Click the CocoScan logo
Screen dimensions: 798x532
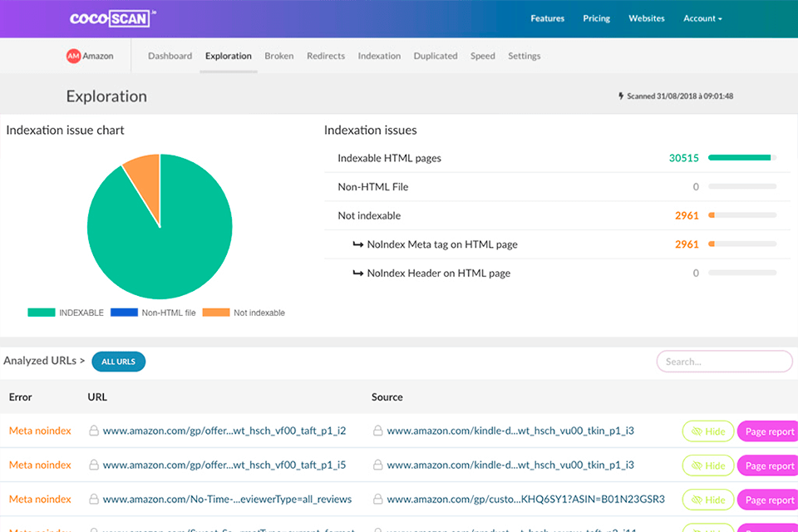point(112,19)
